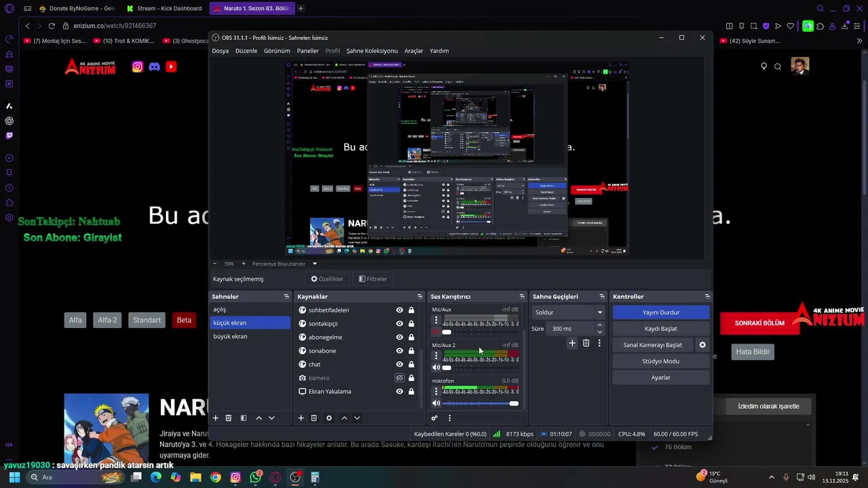The height and width of the screenshot is (488, 868).
Task: Open OBS Ayarlar settings
Action: tap(661, 378)
